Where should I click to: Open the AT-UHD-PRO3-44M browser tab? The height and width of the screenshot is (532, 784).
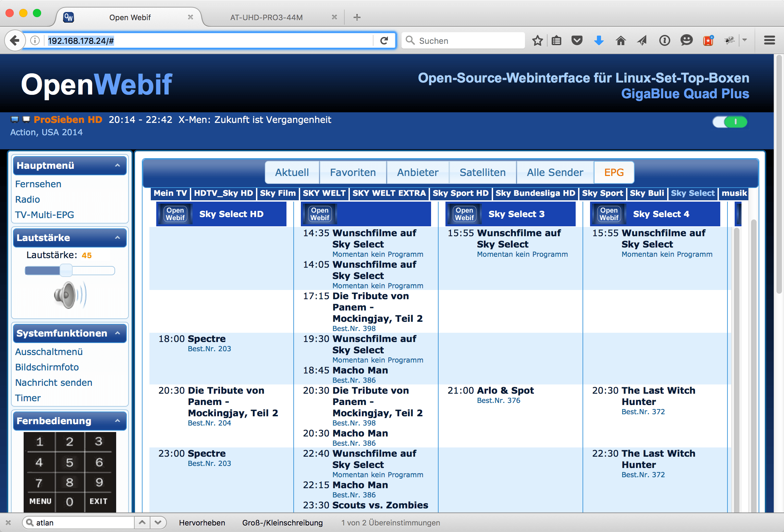267,17
